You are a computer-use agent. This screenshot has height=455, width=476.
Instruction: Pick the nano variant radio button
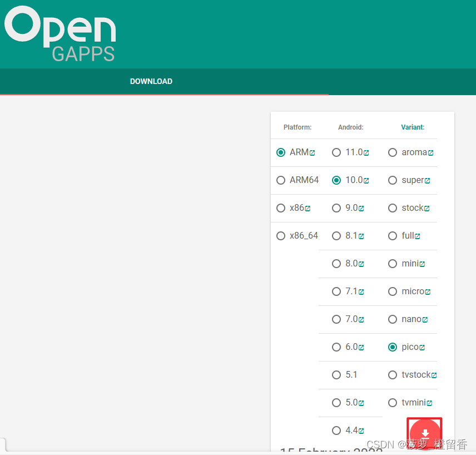393,319
